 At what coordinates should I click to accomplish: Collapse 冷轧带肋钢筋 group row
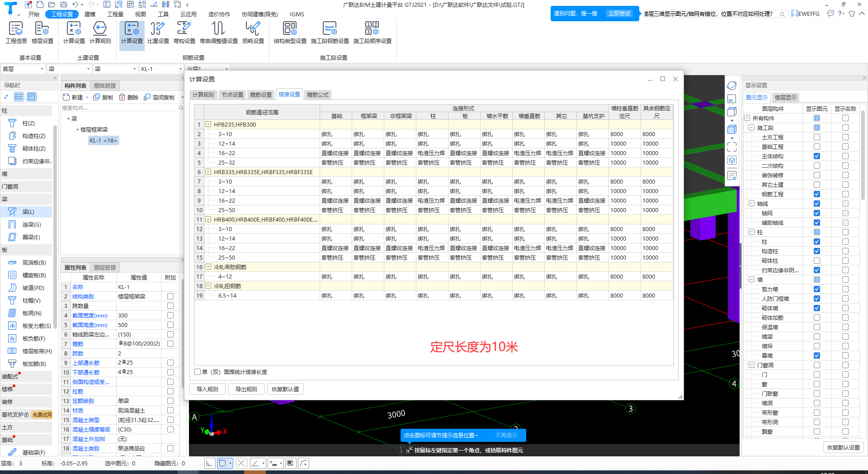coord(208,267)
